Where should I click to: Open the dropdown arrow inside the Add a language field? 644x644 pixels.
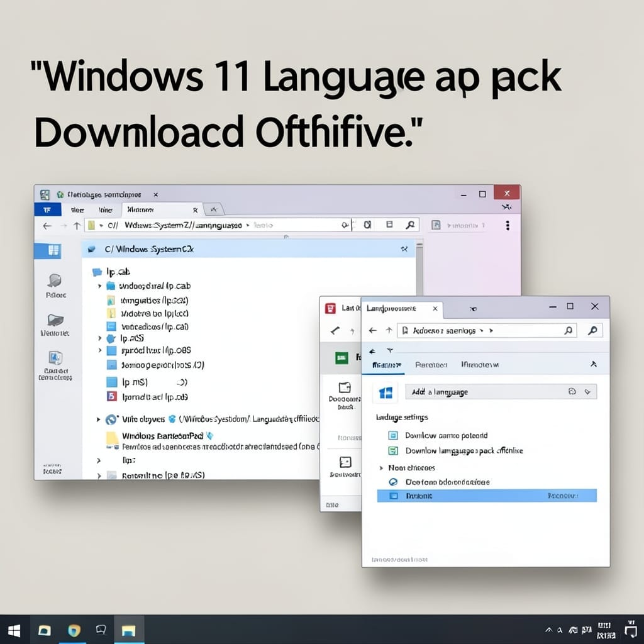click(588, 392)
